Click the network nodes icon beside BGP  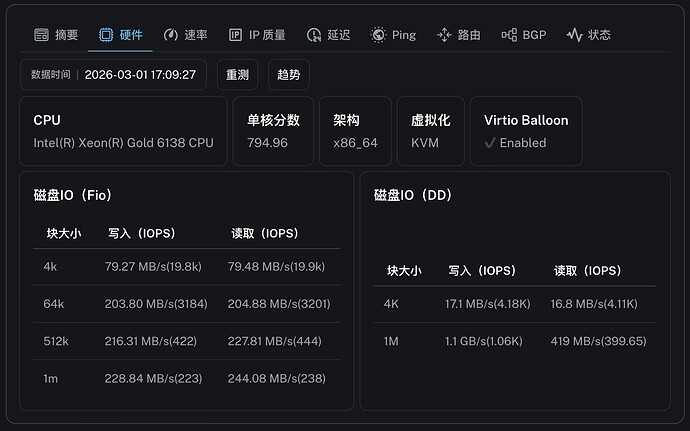[509, 35]
